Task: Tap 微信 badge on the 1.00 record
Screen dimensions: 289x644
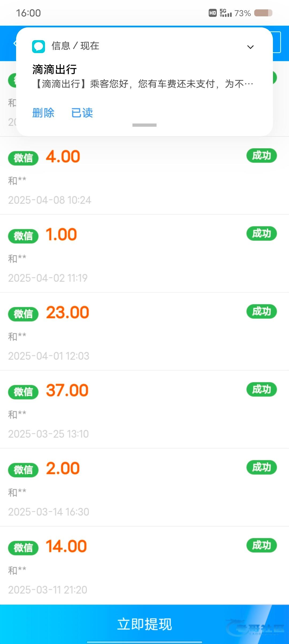Action: coord(23,236)
